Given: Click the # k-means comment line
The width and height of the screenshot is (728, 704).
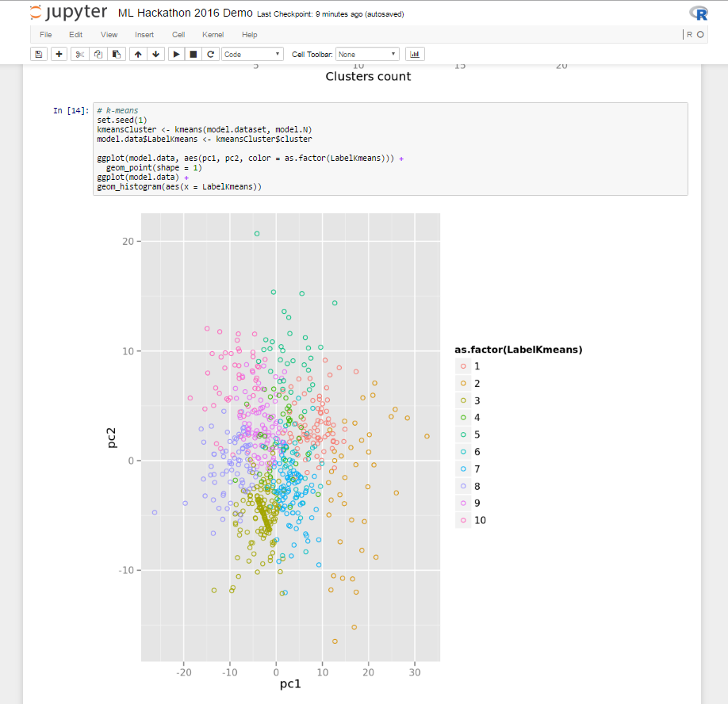Looking at the screenshot, I should (117, 110).
